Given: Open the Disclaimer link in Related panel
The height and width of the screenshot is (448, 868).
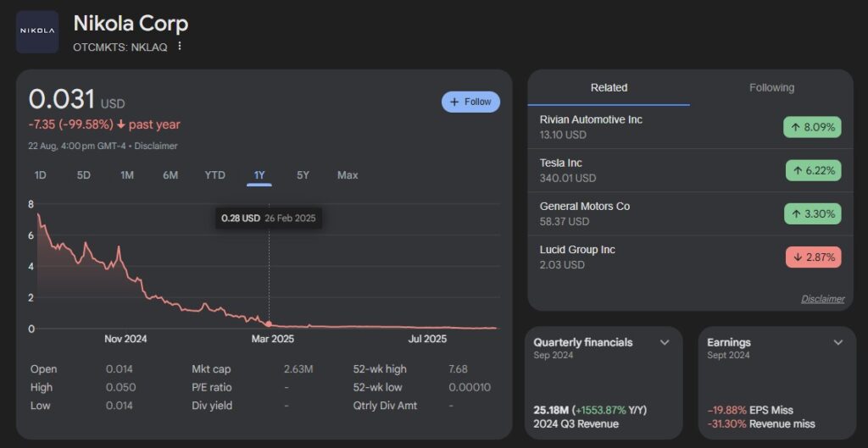Looking at the screenshot, I should coord(822,299).
